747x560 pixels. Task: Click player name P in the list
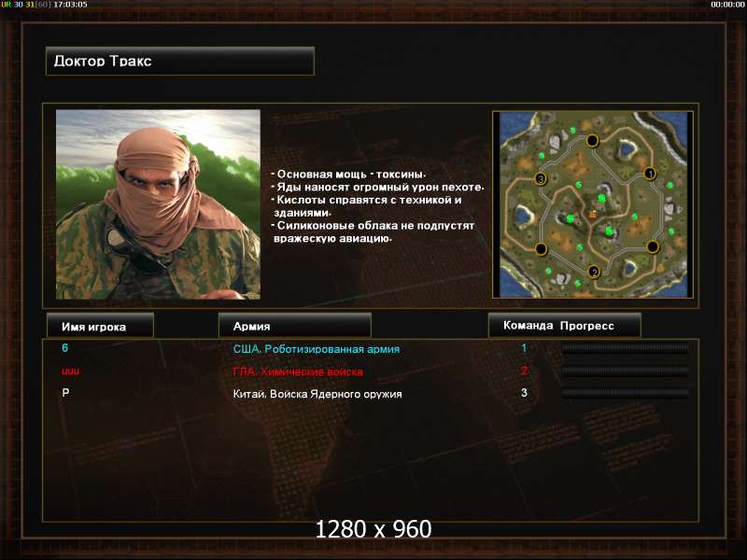point(65,393)
